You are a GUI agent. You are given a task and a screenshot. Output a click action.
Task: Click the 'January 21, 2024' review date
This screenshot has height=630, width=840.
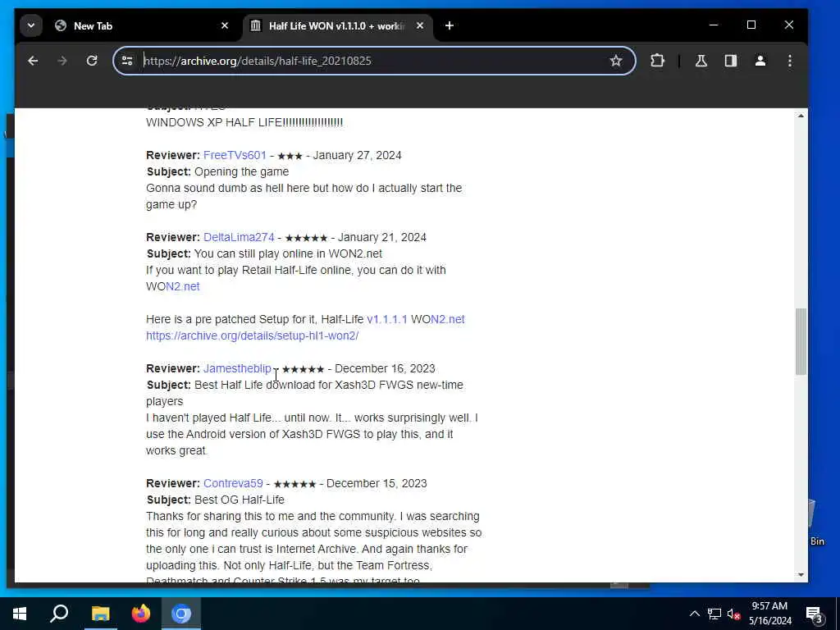pyautogui.click(x=382, y=237)
